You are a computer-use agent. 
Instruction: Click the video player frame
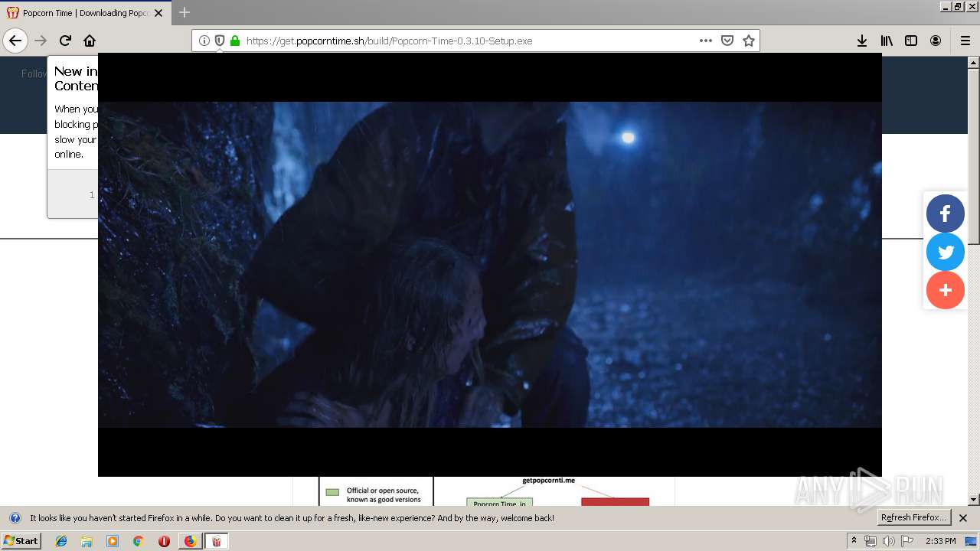pyautogui.click(x=490, y=265)
